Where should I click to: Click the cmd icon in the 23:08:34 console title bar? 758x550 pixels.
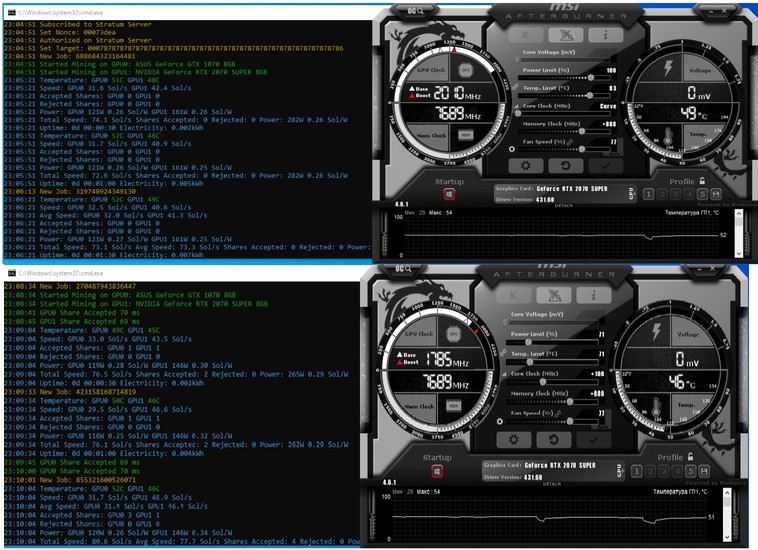tap(12, 273)
